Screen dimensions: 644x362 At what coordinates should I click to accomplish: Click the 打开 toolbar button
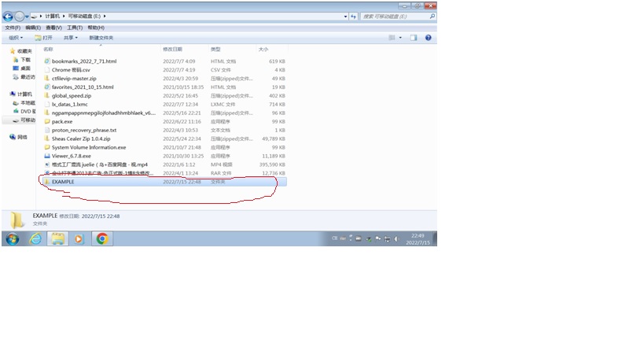pos(44,37)
